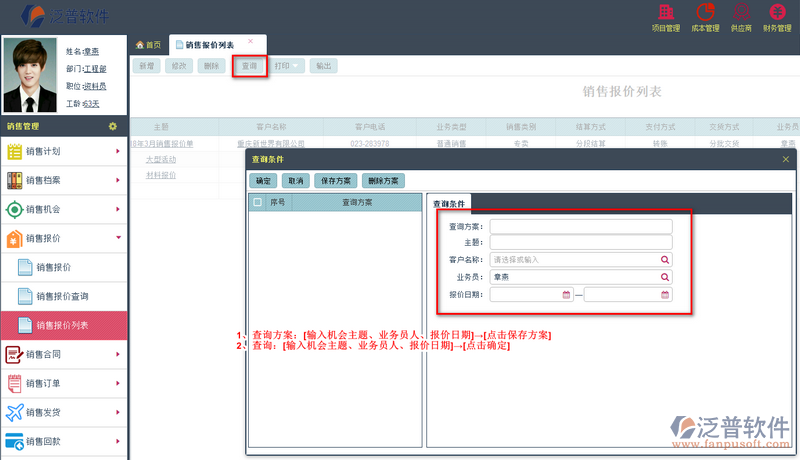Viewport: 800px width, 460px height.
Task: Expand the 销售合同 menu arrow
Action: click(118, 354)
